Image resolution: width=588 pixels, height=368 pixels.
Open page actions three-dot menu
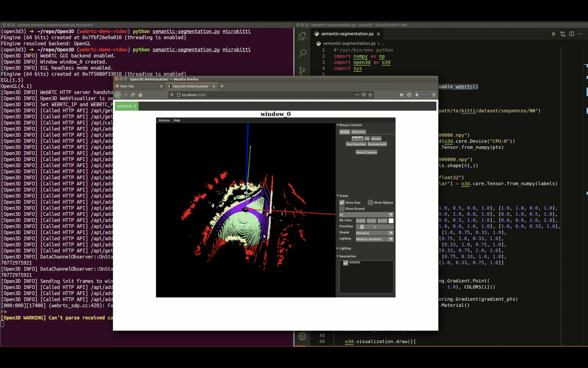coord(357,95)
